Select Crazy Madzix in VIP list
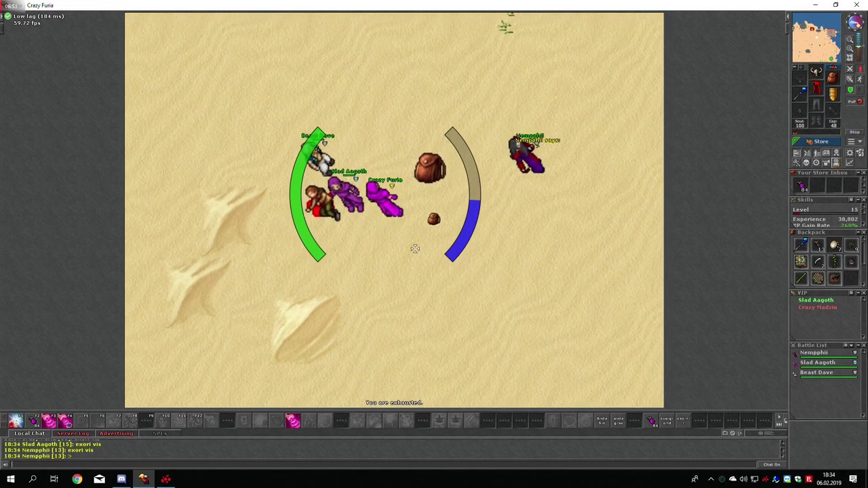 pos(818,308)
